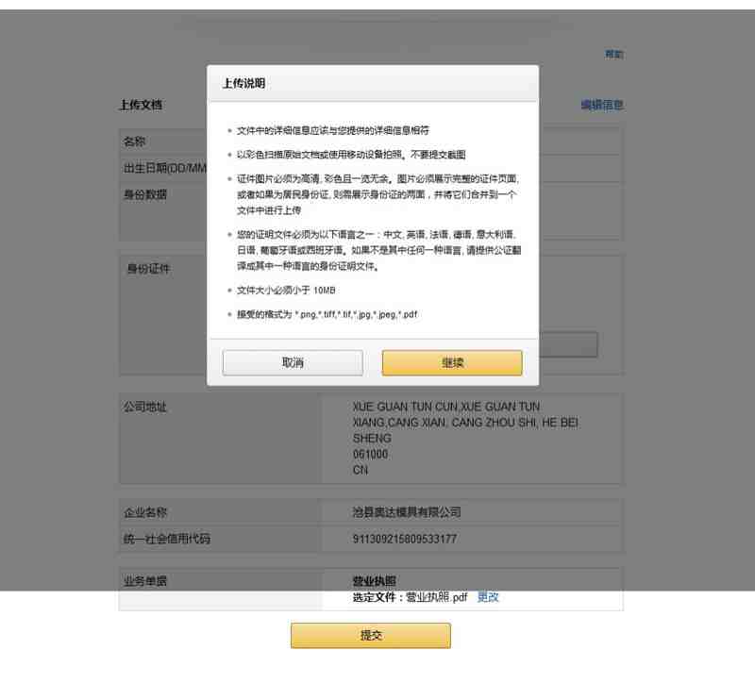Click the 更改 link next to 营业执照.pdf
Viewport: 755px width, 700px height.
[x=488, y=597]
